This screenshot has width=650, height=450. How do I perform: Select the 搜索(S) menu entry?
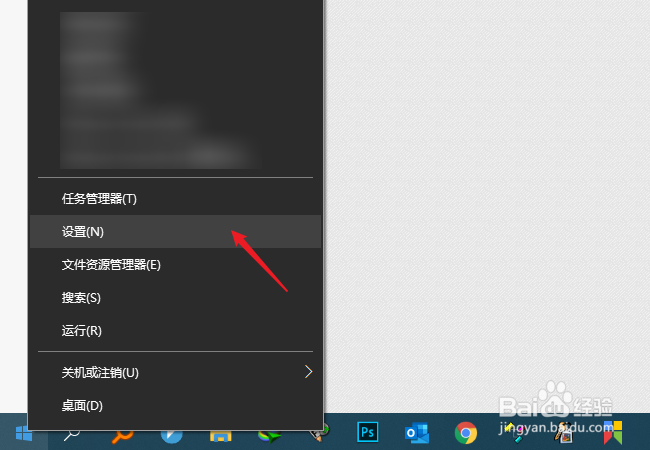(175, 298)
